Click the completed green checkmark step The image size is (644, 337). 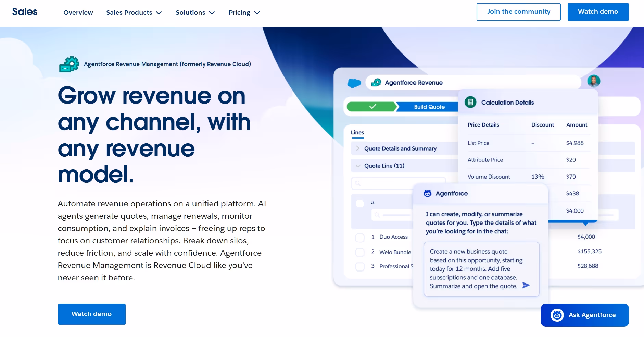[372, 107]
